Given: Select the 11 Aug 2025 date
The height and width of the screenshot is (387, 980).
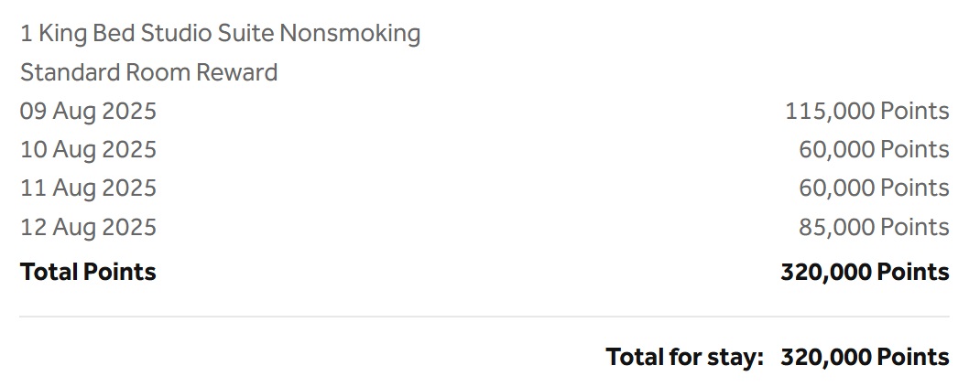Looking at the screenshot, I should click(x=88, y=188).
